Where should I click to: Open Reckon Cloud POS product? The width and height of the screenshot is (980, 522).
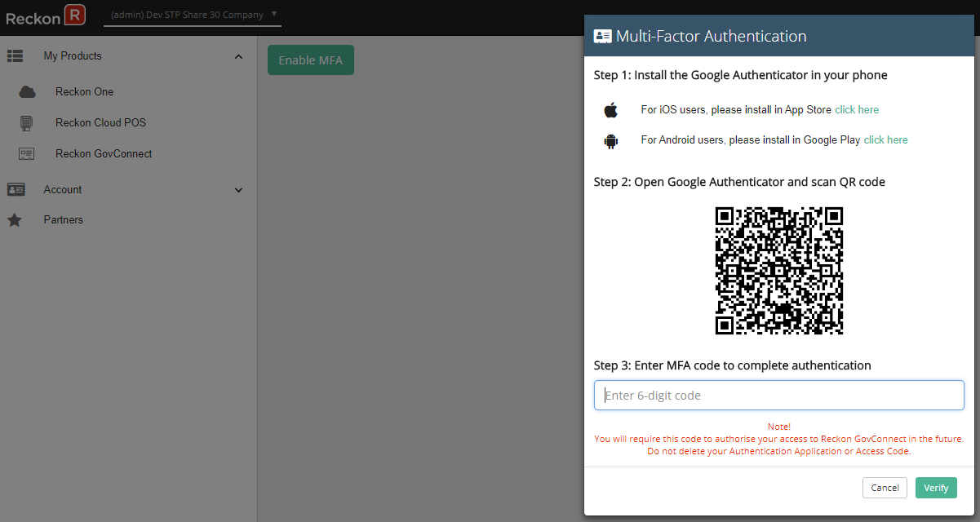pyautogui.click(x=100, y=123)
